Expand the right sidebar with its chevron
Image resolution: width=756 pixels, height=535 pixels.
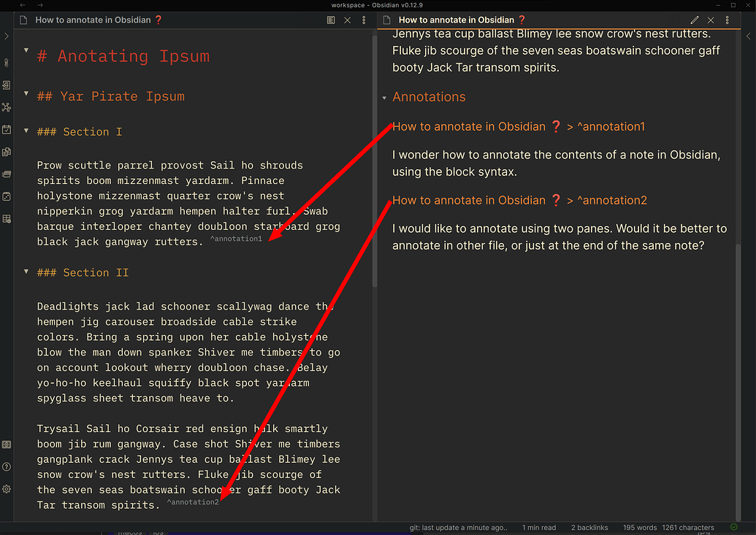749,34
